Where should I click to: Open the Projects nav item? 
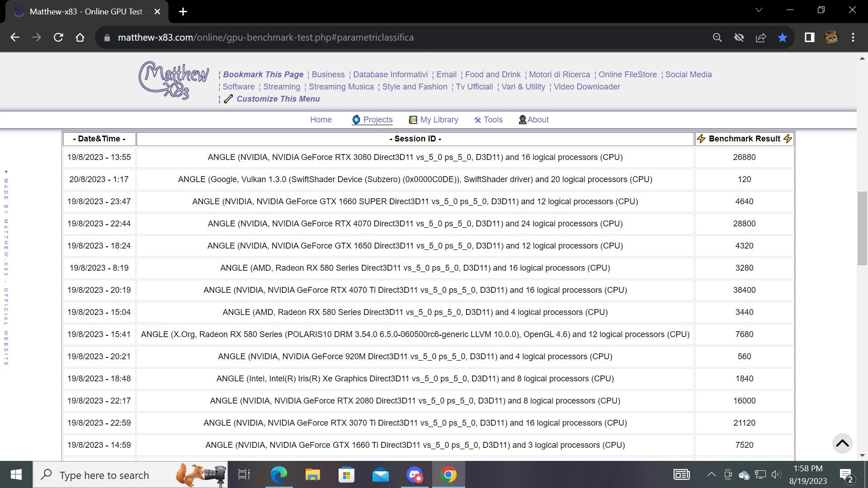(372, 120)
